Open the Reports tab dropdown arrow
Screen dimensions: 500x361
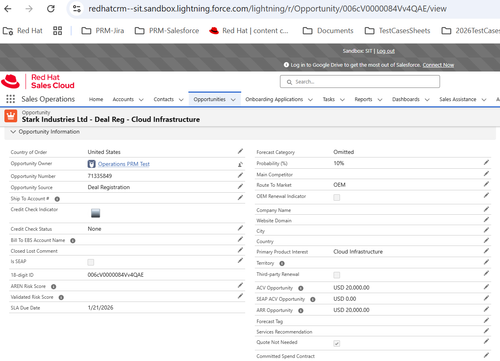click(x=380, y=99)
